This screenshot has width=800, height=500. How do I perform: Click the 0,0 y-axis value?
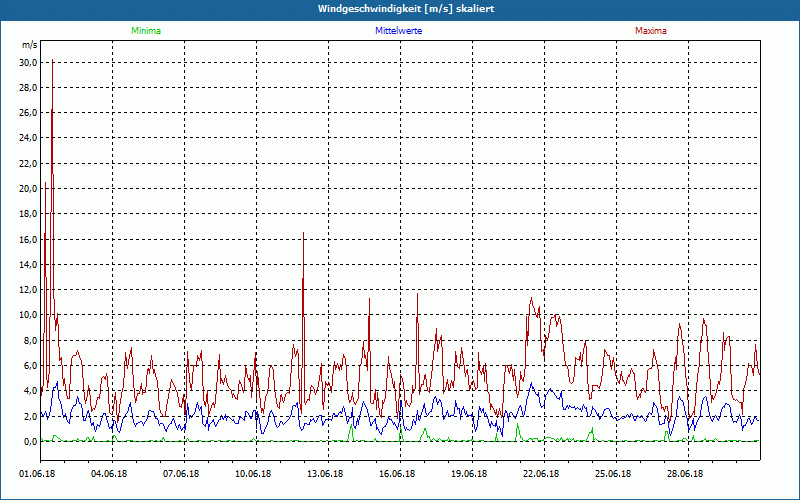coord(31,441)
